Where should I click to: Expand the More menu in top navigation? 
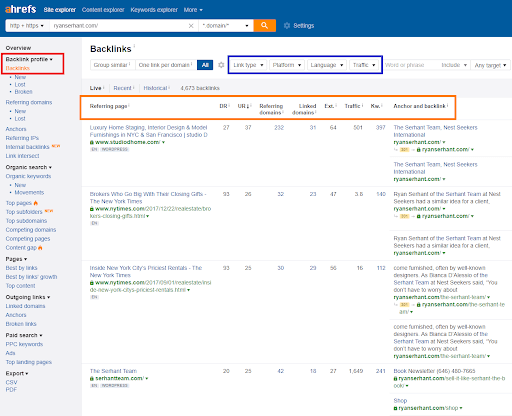193,10
